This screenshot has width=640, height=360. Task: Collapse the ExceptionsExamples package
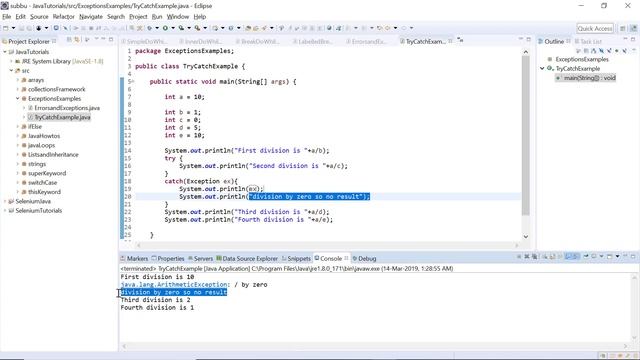pos(18,99)
